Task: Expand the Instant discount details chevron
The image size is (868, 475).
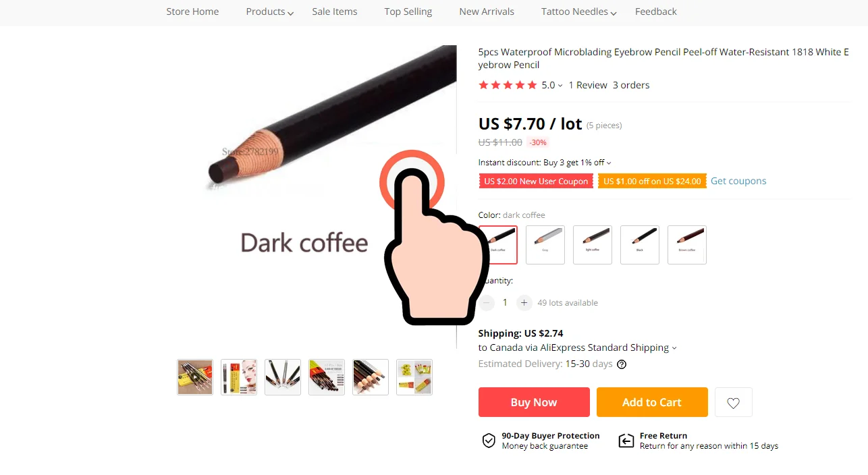Action: (x=609, y=163)
